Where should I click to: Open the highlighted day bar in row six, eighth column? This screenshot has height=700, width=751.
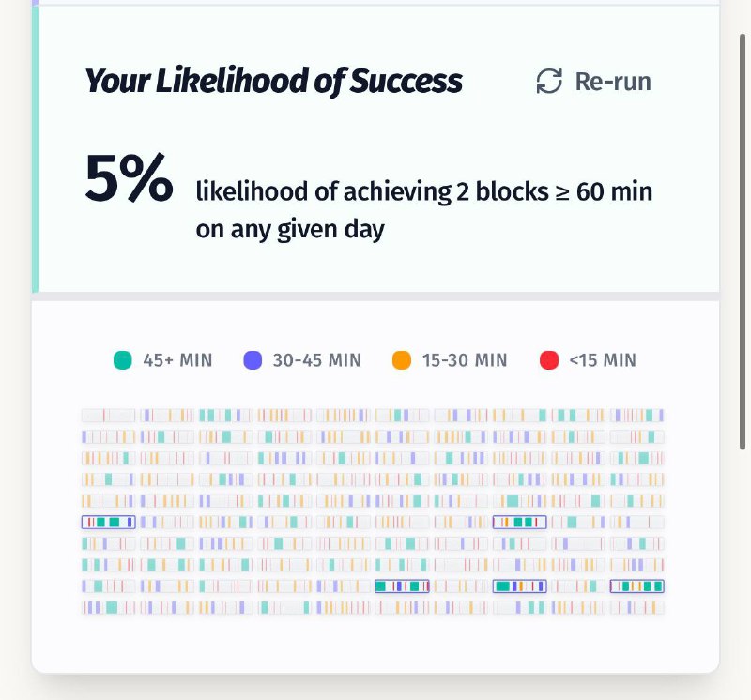519,522
